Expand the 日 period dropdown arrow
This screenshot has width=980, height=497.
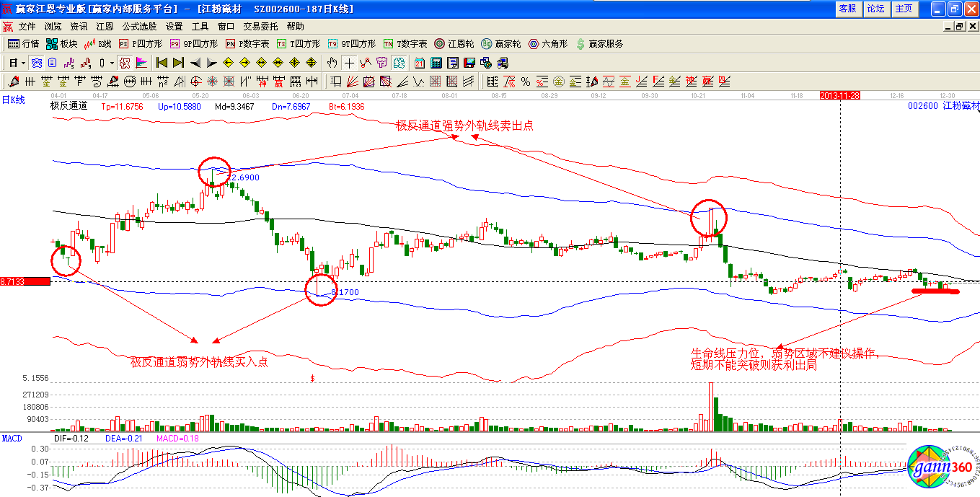(x=23, y=63)
